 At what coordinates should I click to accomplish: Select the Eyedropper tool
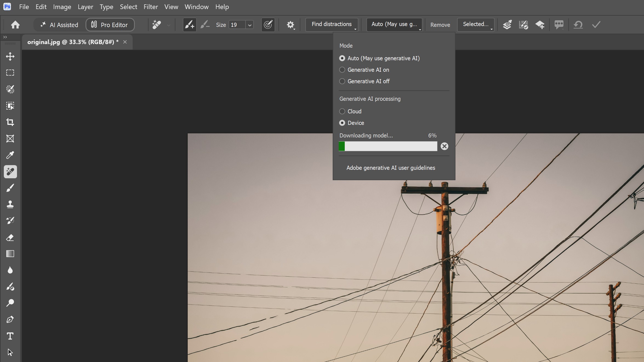point(10,155)
